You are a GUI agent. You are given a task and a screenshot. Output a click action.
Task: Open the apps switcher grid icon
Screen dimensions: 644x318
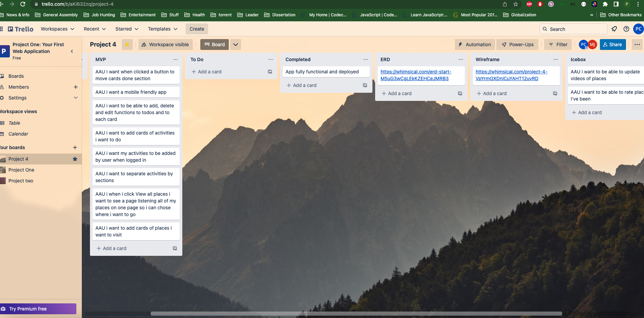click(x=1, y=29)
